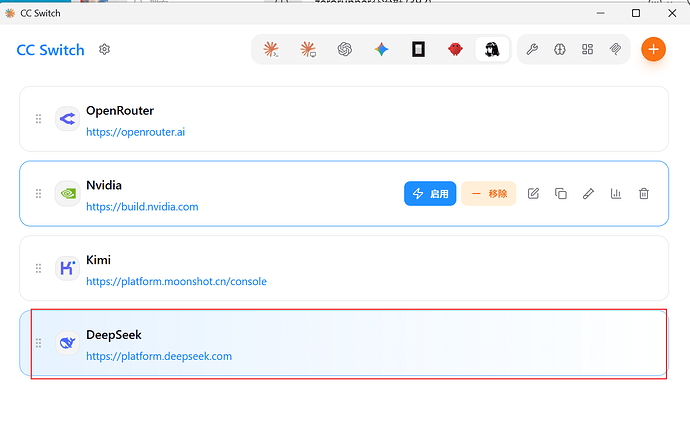This screenshot has height=428, width=690.
Task: Click the CC Switch title bar app icon
Action: coord(10,13)
